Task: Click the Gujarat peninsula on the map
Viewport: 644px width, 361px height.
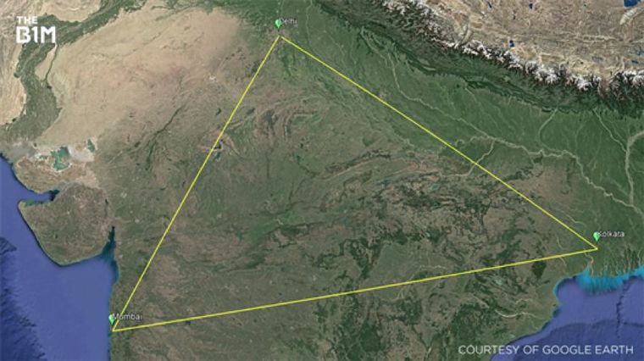Action: pyautogui.click(x=66, y=224)
